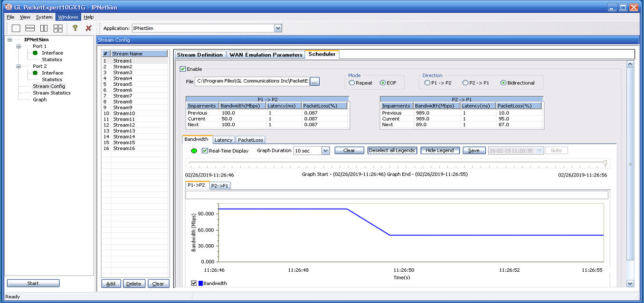Click the yellow question mark help icon

75,28
